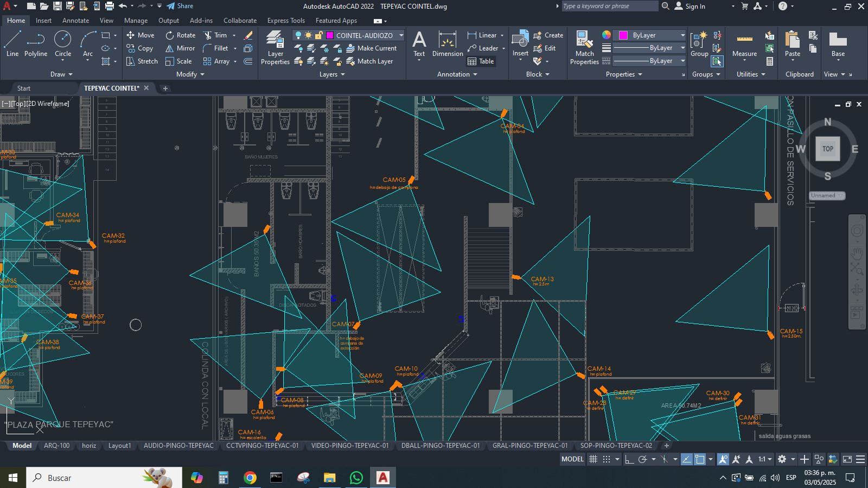Click the Match Layer tool

[x=369, y=61]
